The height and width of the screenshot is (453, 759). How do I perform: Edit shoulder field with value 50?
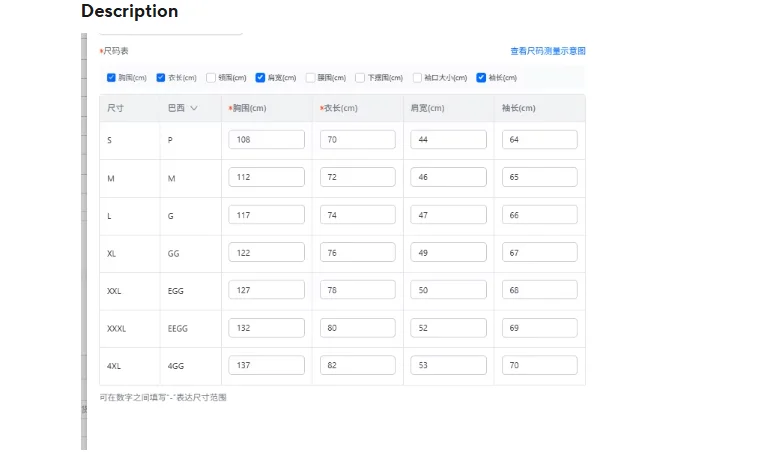449,290
